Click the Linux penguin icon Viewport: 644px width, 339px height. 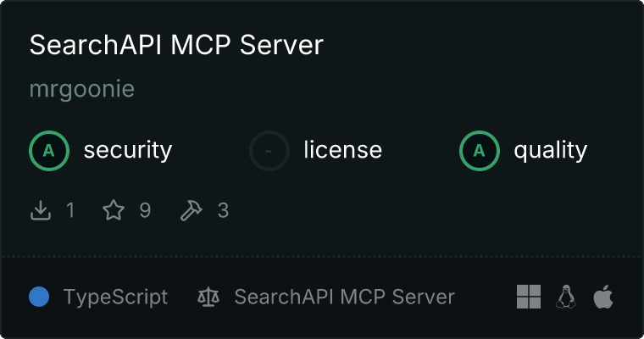(x=566, y=297)
